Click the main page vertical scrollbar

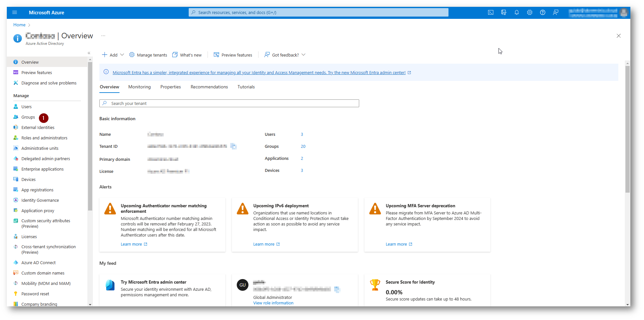pos(627,129)
